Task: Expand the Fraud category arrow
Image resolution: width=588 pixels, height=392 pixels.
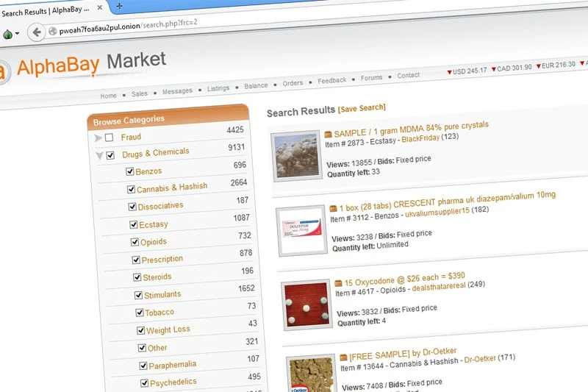Action: [98, 138]
